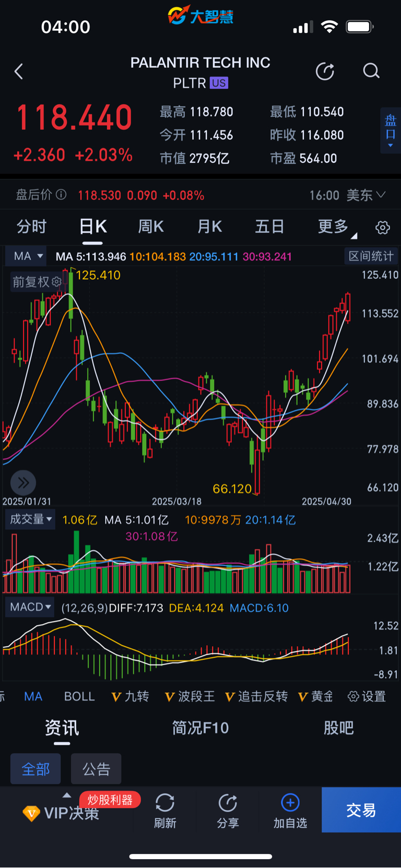Screen dimensions: 401x868
Task: Select BOLL in the indicator strip
Action: pyautogui.click(x=79, y=696)
